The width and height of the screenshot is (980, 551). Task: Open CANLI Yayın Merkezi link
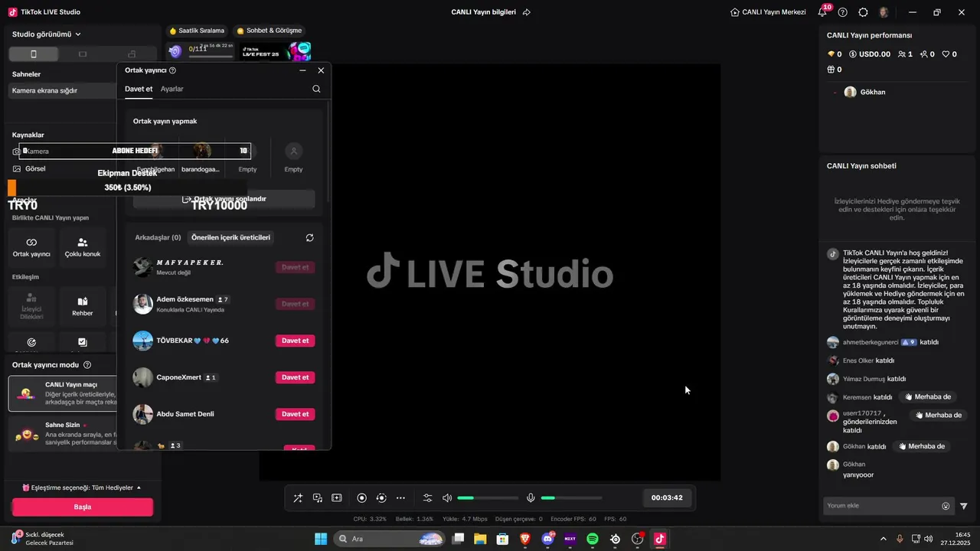point(768,12)
